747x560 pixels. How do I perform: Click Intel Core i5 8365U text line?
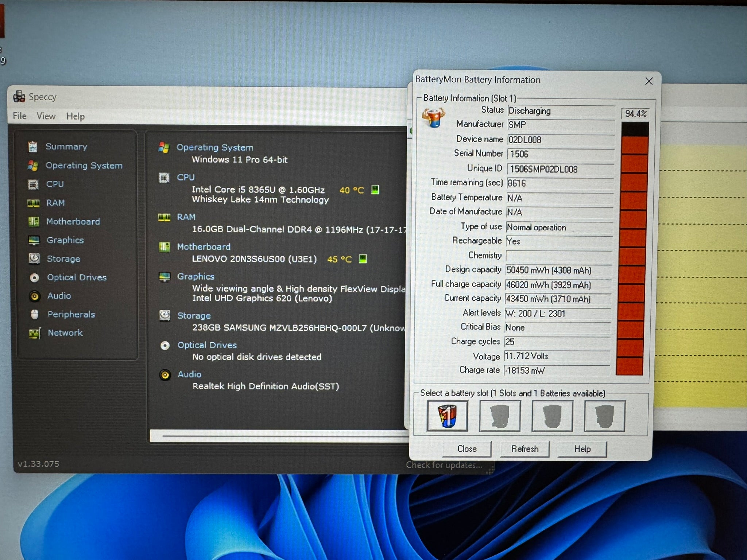pos(258,190)
